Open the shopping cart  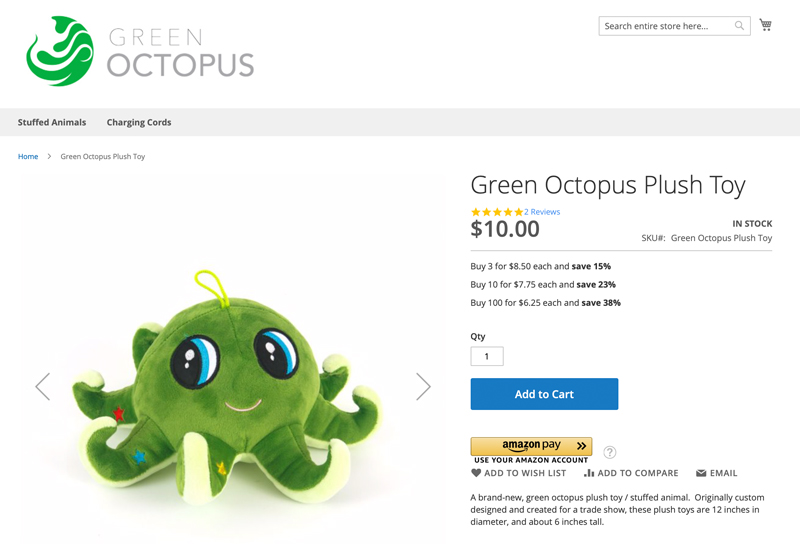coord(765,25)
